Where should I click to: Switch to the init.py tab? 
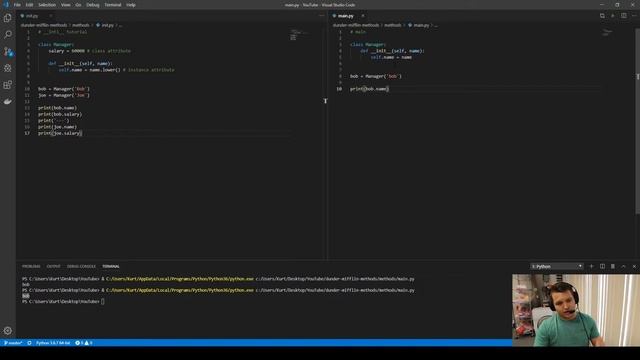tap(32, 16)
